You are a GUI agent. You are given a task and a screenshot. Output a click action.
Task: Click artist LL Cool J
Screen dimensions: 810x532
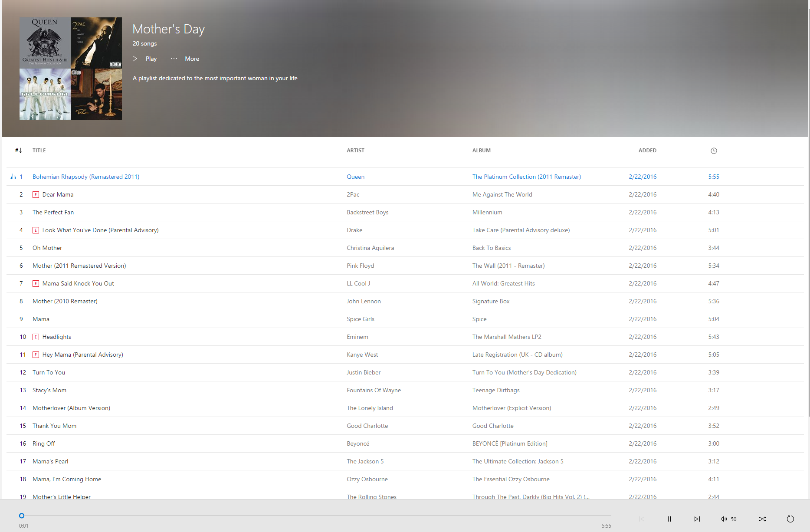click(358, 283)
